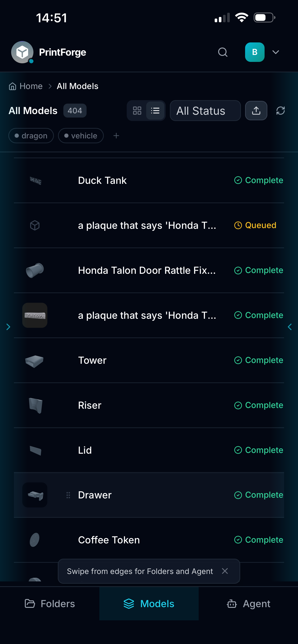This screenshot has height=644, width=298.
Task: Grab the Drawer row drag handle
Action: pos(68,495)
